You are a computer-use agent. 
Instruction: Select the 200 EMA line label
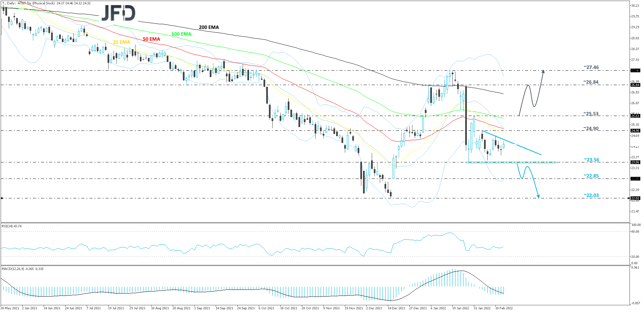[208, 27]
